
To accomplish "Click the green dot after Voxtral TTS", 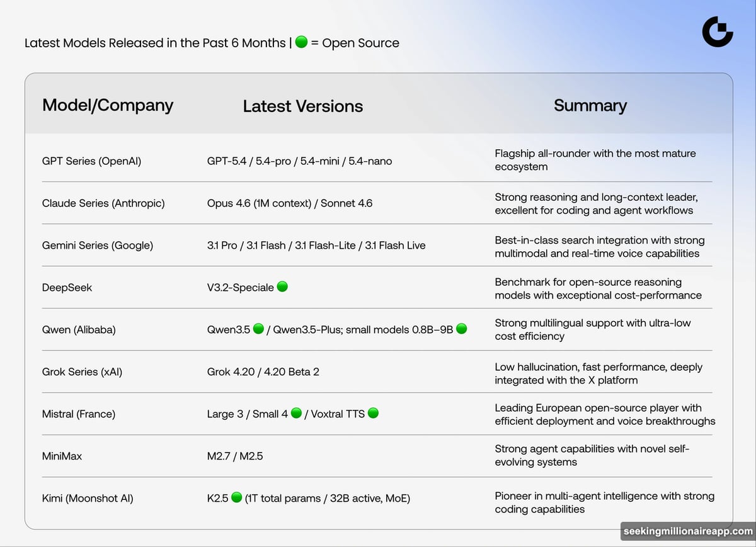I will pyautogui.click(x=373, y=414).
